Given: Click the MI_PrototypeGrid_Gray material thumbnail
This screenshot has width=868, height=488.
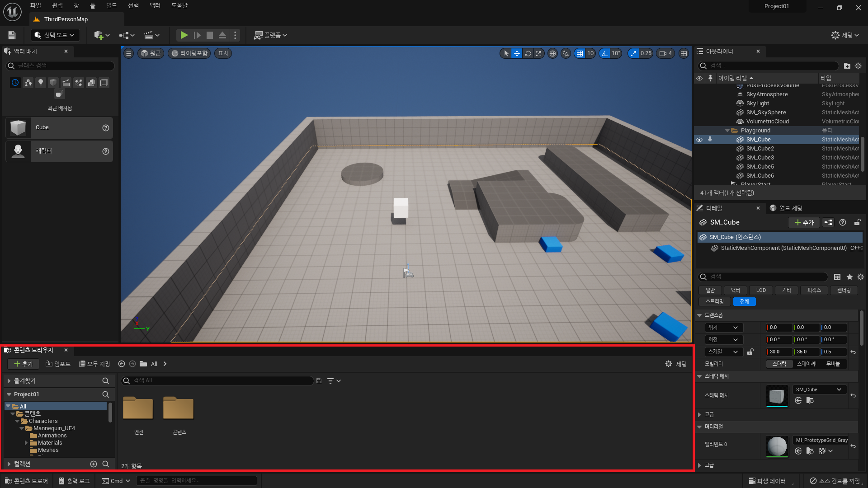Looking at the screenshot, I should 777,446.
